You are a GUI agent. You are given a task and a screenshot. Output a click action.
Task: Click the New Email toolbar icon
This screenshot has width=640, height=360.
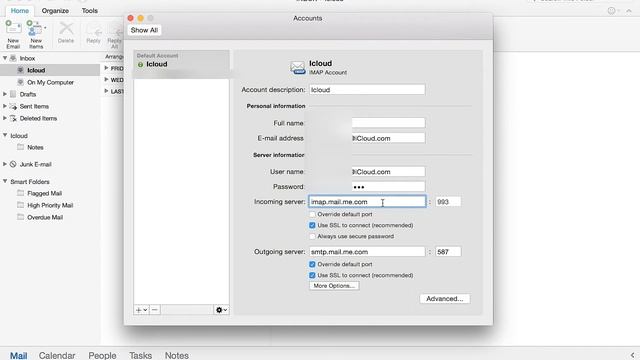[13, 28]
